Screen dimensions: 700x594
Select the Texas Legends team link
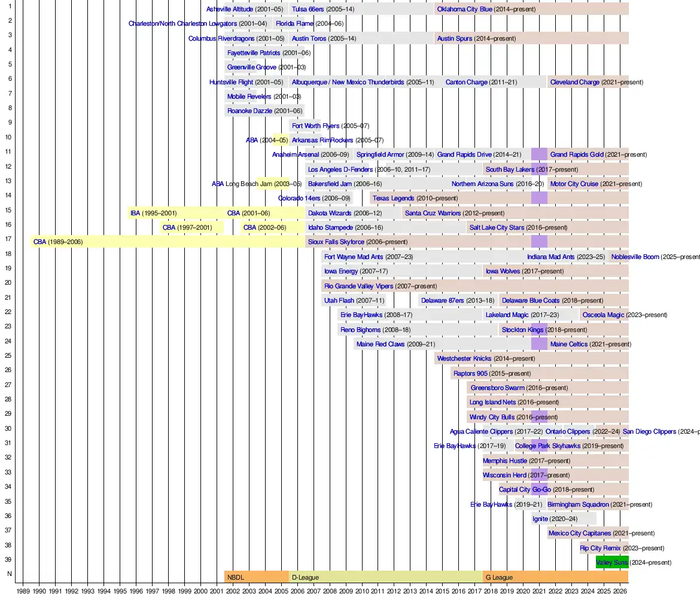click(x=393, y=199)
